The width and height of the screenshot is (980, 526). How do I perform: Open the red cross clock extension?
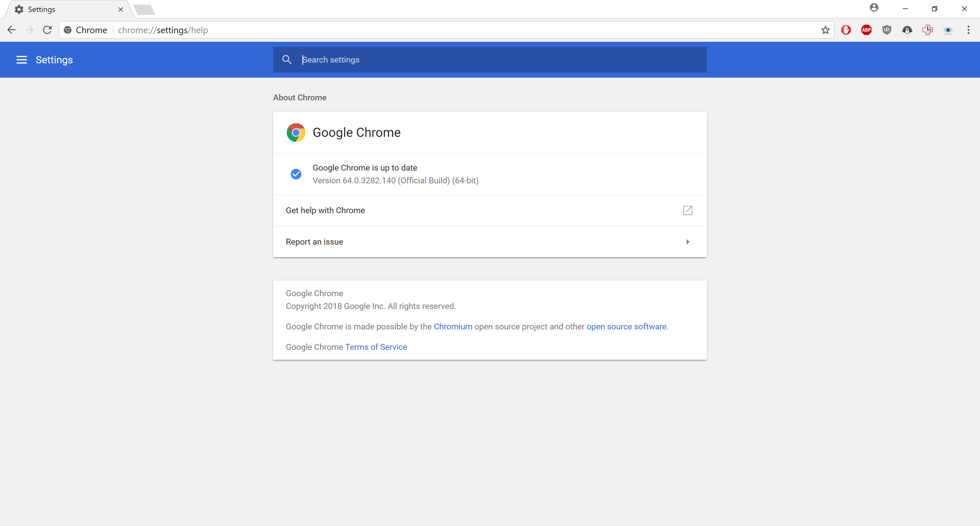927,30
